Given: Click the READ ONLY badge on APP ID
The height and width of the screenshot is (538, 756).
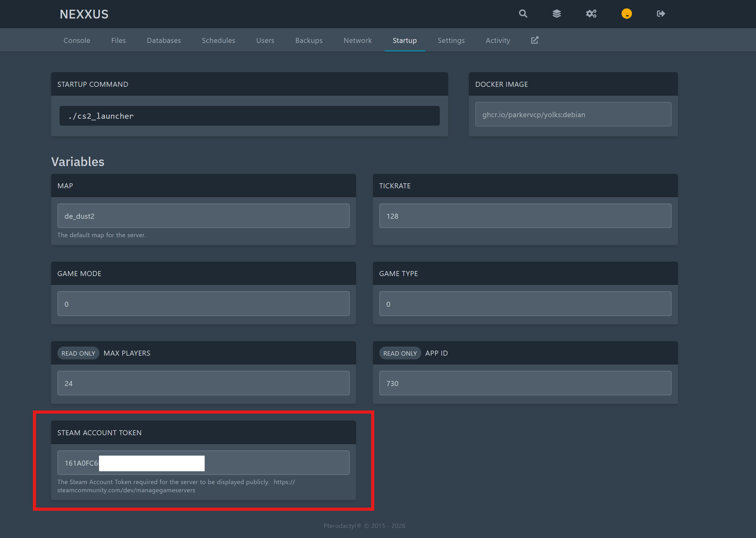Looking at the screenshot, I should [400, 353].
